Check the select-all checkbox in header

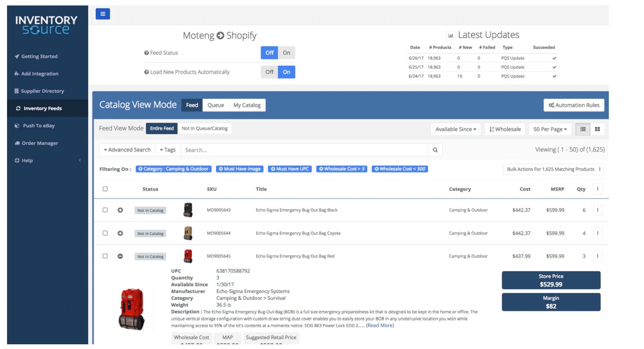coord(105,189)
